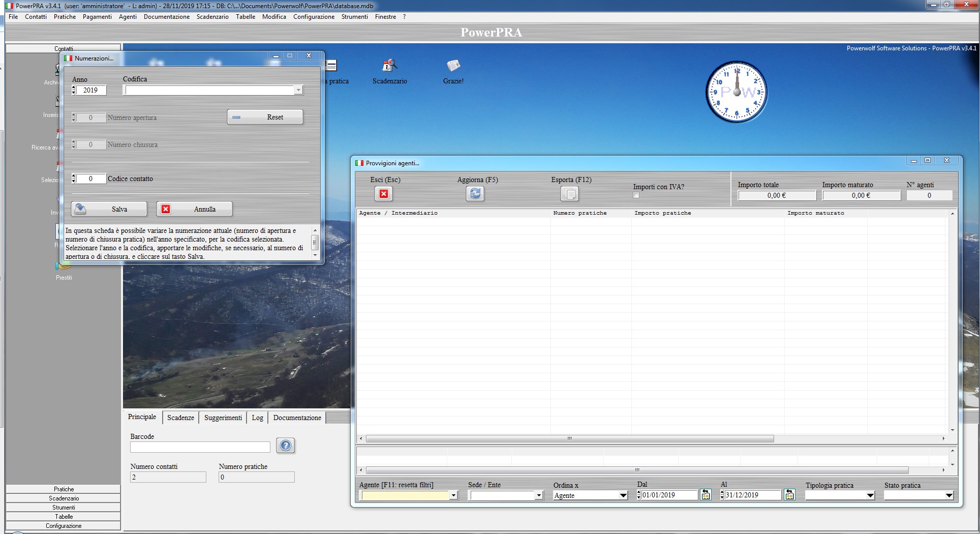
Task: Open the Finestre menu
Action: pos(385,17)
